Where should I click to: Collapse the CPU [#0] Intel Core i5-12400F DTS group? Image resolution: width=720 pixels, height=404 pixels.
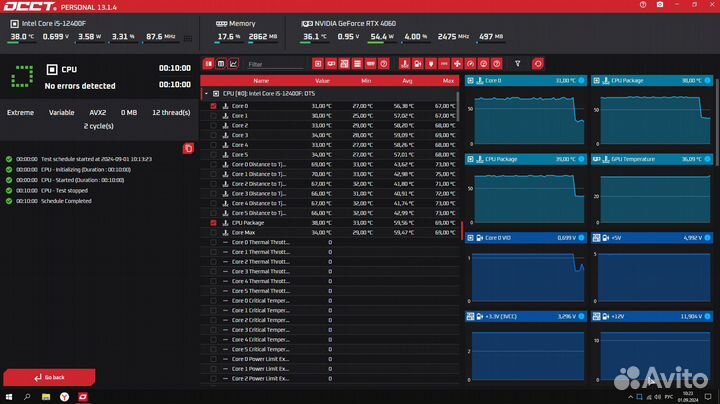[x=205, y=93]
